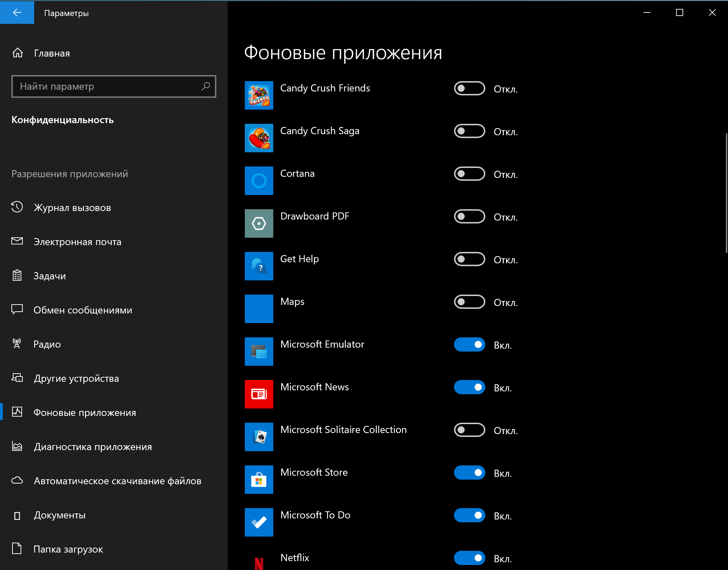
Task: Select Диагностика приложения in sidebar
Action: (x=114, y=447)
